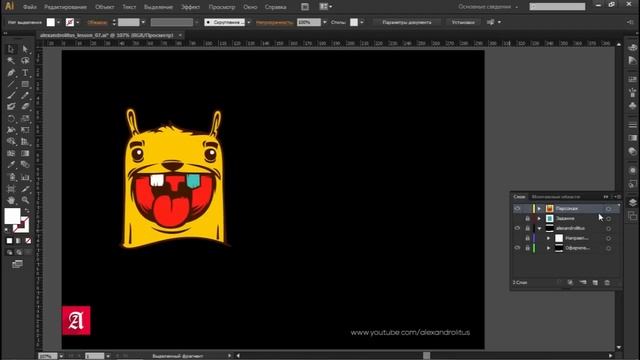
Task: Toggle visibility eye of Персонаж layer
Action: tap(517, 209)
